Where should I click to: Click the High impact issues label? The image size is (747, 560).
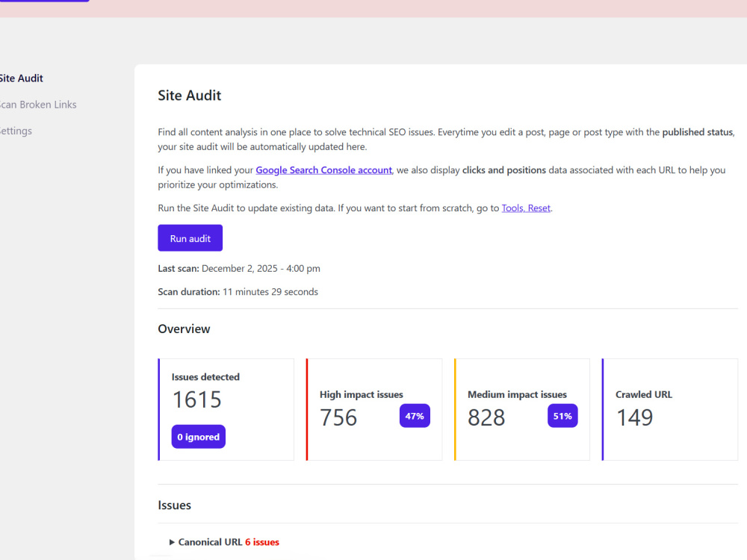point(361,395)
